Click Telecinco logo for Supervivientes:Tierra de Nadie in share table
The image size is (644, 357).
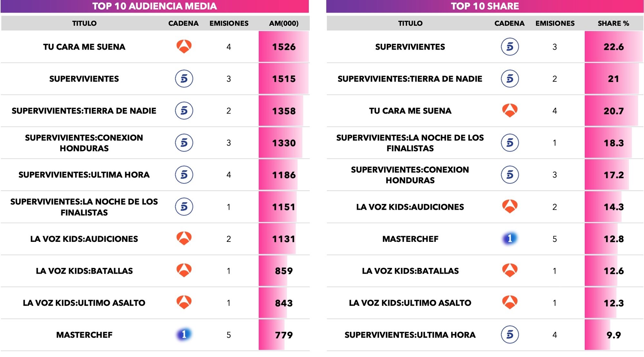[510, 79]
